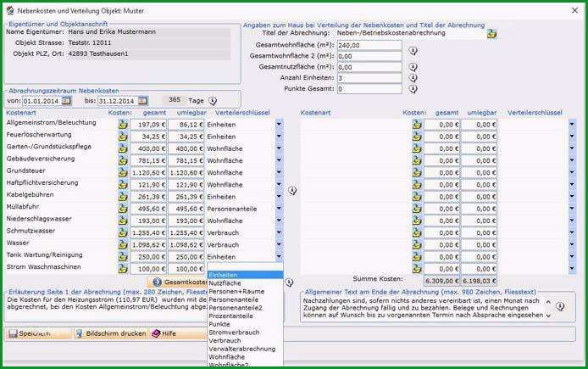Screen dimensions: 588x369
Task: Expand Verteilerschlüssel dropdown for Müllabfuhr
Action: pos(279,209)
